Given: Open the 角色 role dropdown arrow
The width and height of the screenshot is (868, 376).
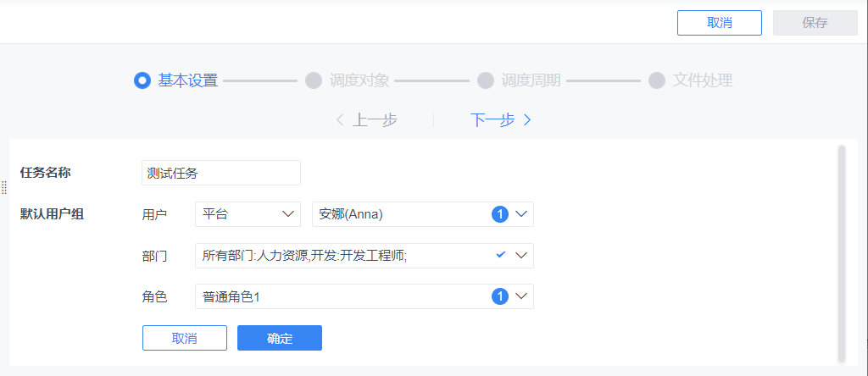Looking at the screenshot, I should [521, 296].
